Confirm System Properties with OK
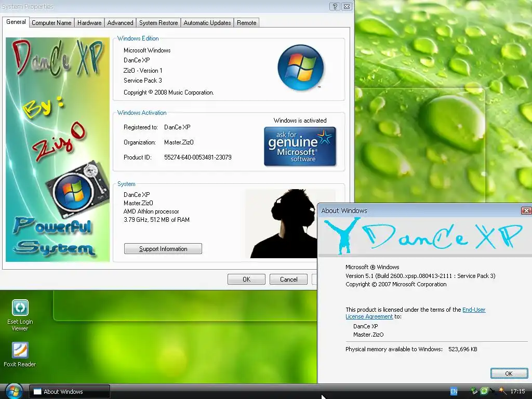532x399 pixels. click(x=246, y=279)
